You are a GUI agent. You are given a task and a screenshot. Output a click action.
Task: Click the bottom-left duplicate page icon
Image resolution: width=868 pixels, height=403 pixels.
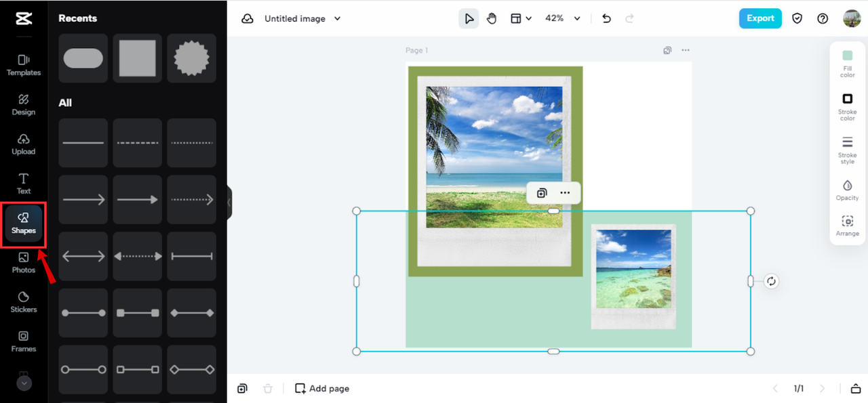click(242, 388)
